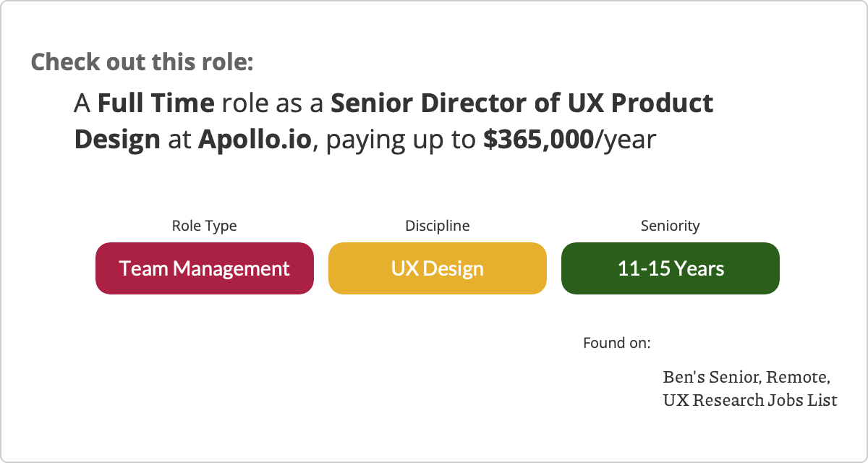This screenshot has height=463, width=868.
Task: Open "Ben's Senior, Remote," source line
Action: 746,378
